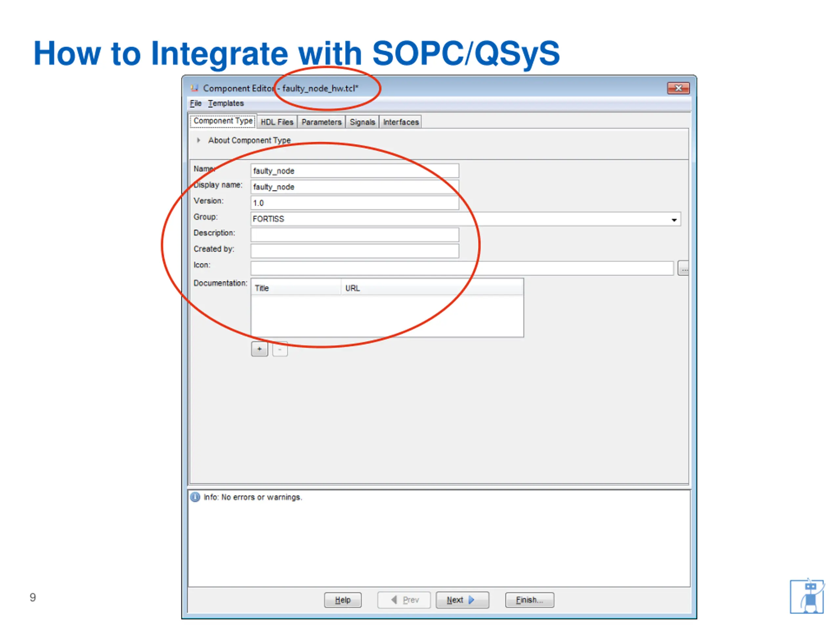Screen dimensions: 840x630
Task: Click the Icon path field
Action: click(462, 268)
